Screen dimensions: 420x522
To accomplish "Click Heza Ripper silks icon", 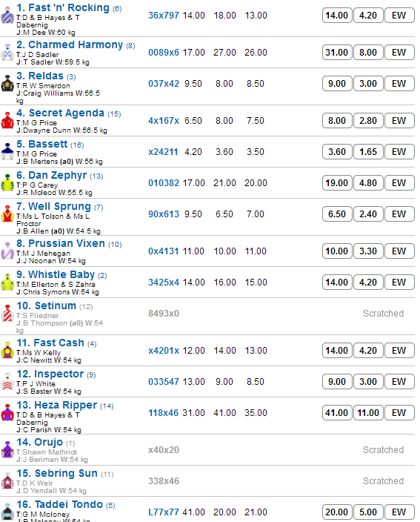I will point(7,413).
